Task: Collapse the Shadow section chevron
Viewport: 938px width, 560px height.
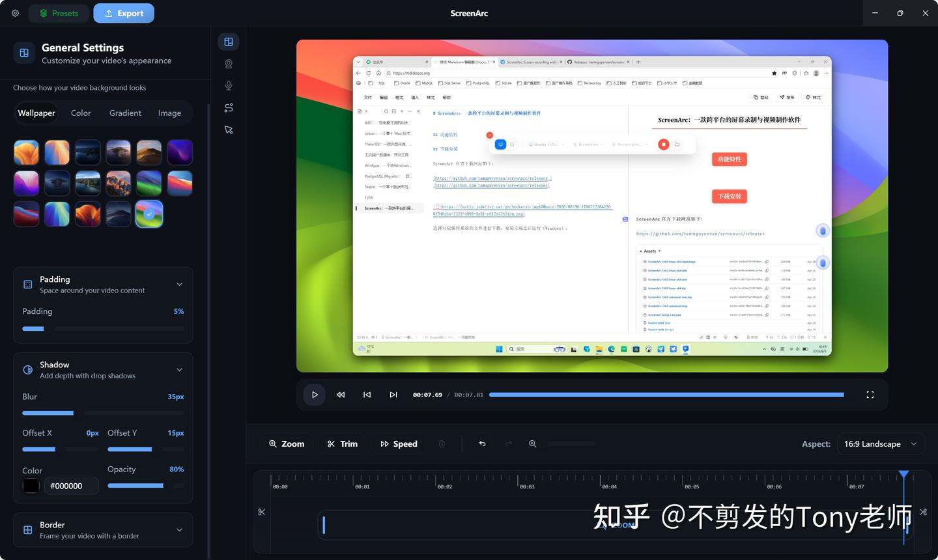Action: point(180,370)
